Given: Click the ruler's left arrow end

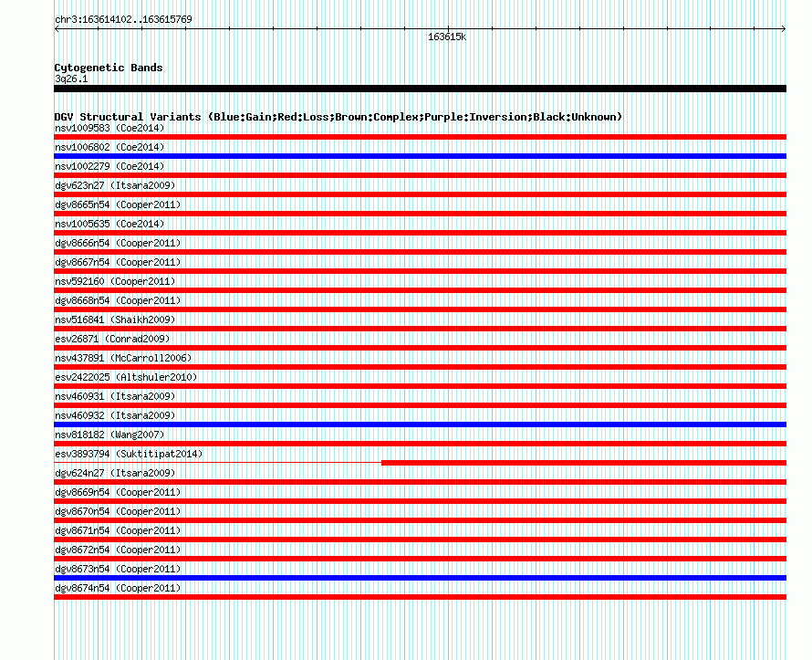Looking at the screenshot, I should tap(57, 29).
